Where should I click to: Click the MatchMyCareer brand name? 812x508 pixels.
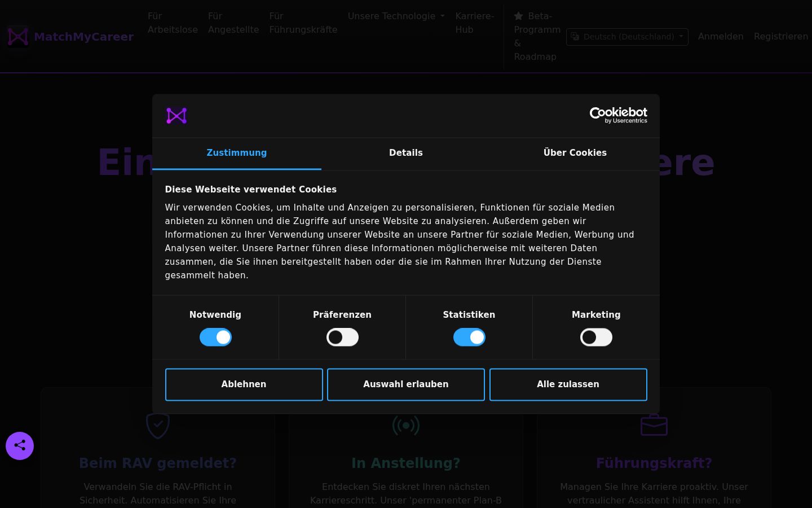coord(83,37)
